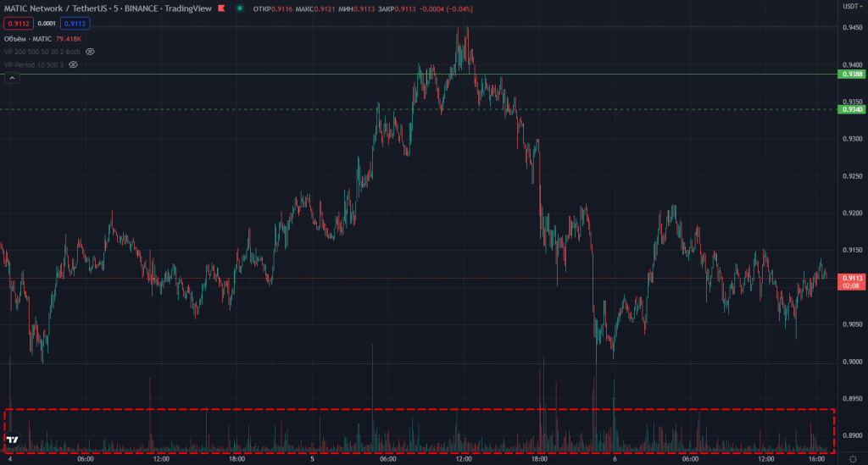This screenshot has height=465, width=868.
Task: Click the red current price 0.9113 label
Action: pyautogui.click(x=852, y=281)
